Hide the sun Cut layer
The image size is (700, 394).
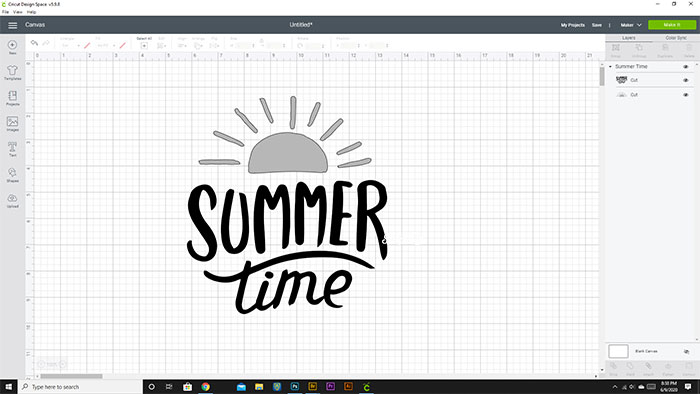pos(686,95)
